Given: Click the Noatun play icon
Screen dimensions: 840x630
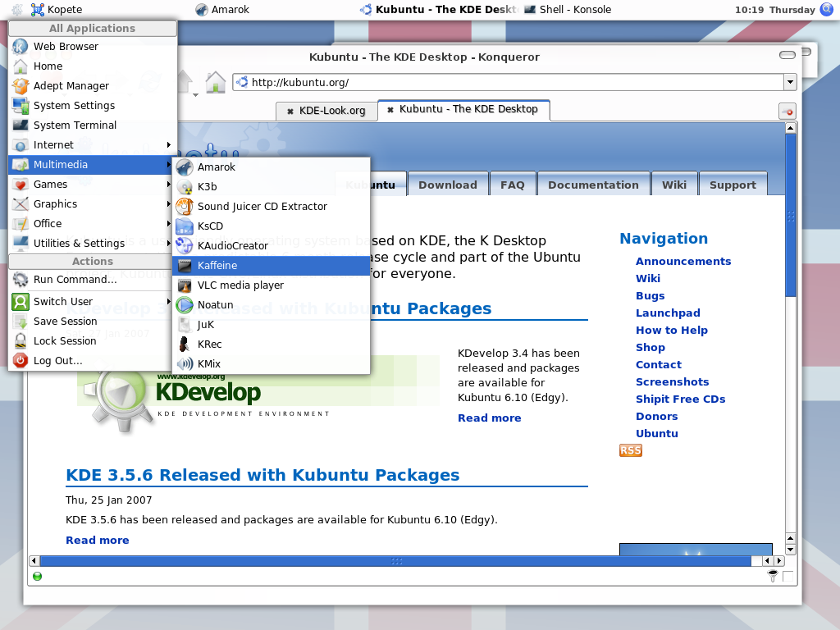Looking at the screenshot, I should click(185, 305).
